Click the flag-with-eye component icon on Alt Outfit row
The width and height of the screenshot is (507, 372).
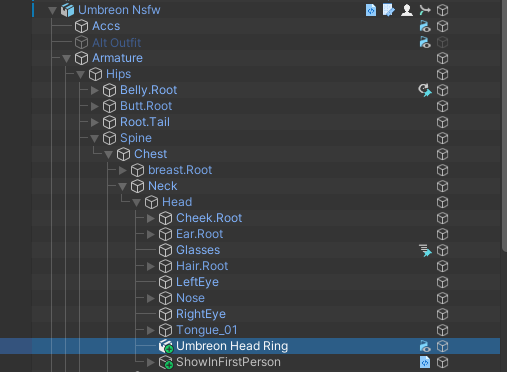(x=425, y=42)
